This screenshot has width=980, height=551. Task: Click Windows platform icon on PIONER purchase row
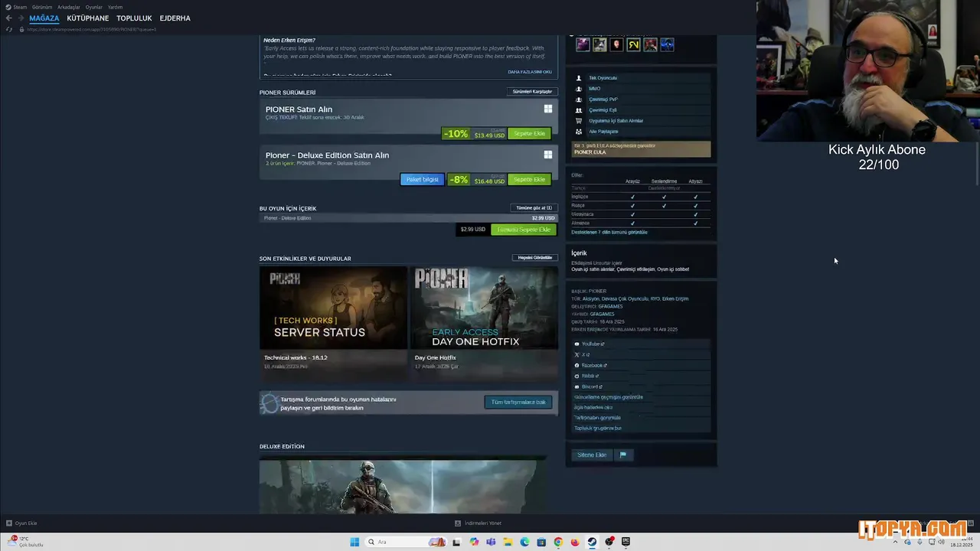point(548,109)
